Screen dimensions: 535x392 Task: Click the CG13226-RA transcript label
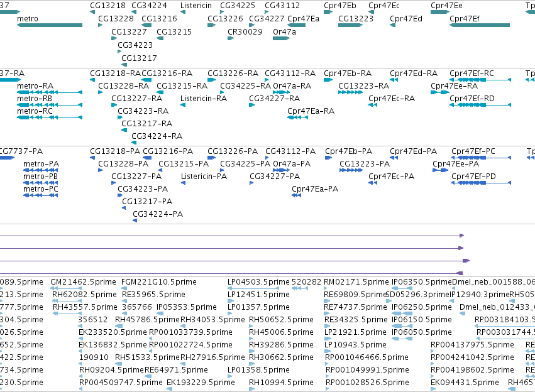tap(233, 73)
